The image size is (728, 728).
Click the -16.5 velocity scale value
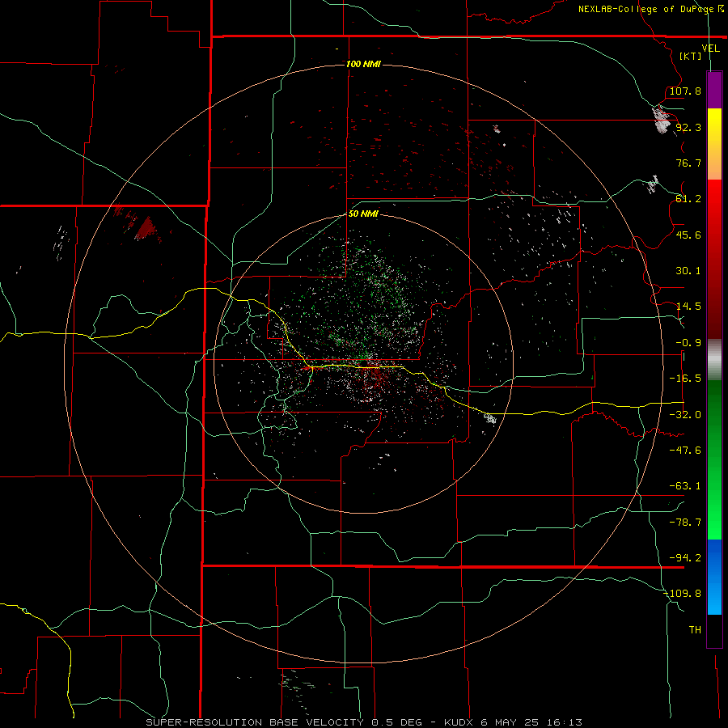(x=685, y=379)
